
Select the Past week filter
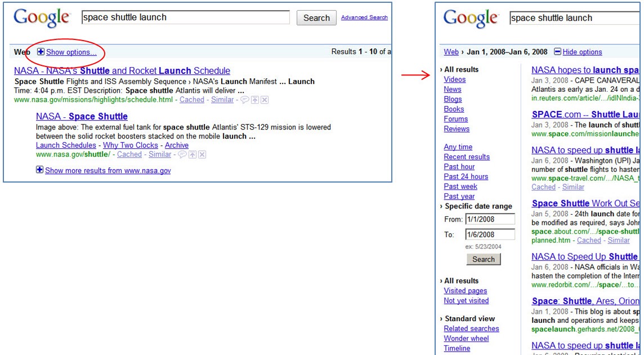click(x=460, y=187)
